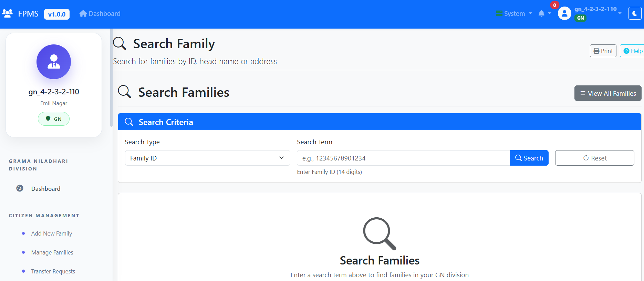Expand the System dropdown menu
The image size is (644, 281).
tap(514, 14)
